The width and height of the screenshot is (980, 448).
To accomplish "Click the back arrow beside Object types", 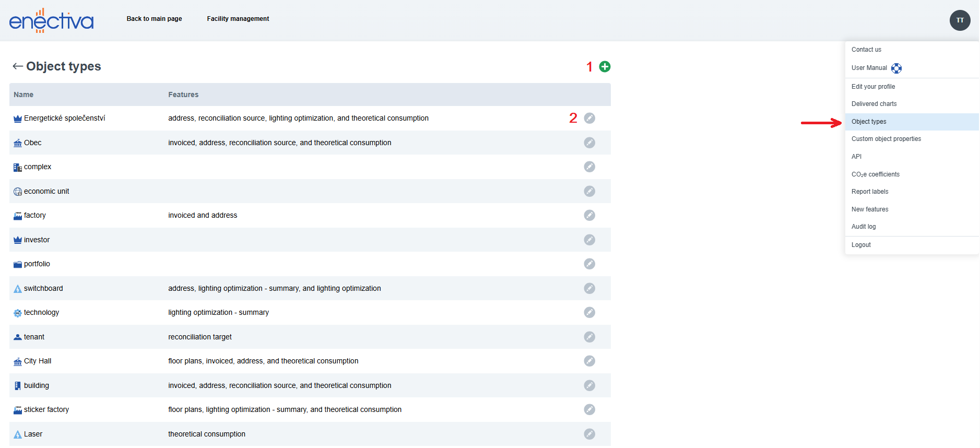I will (x=18, y=66).
